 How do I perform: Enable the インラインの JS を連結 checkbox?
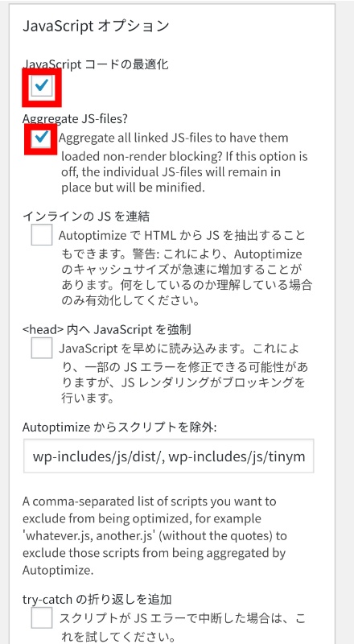[42, 235]
